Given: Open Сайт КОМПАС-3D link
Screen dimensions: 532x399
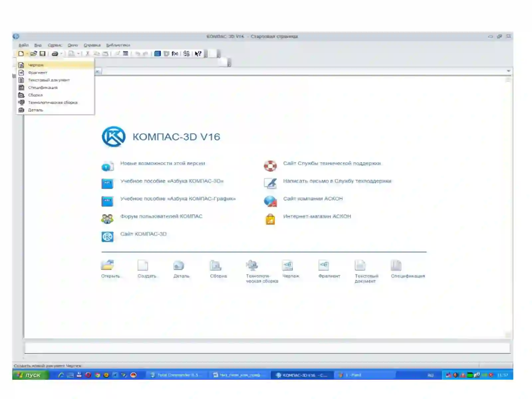Looking at the screenshot, I should click(x=143, y=234).
